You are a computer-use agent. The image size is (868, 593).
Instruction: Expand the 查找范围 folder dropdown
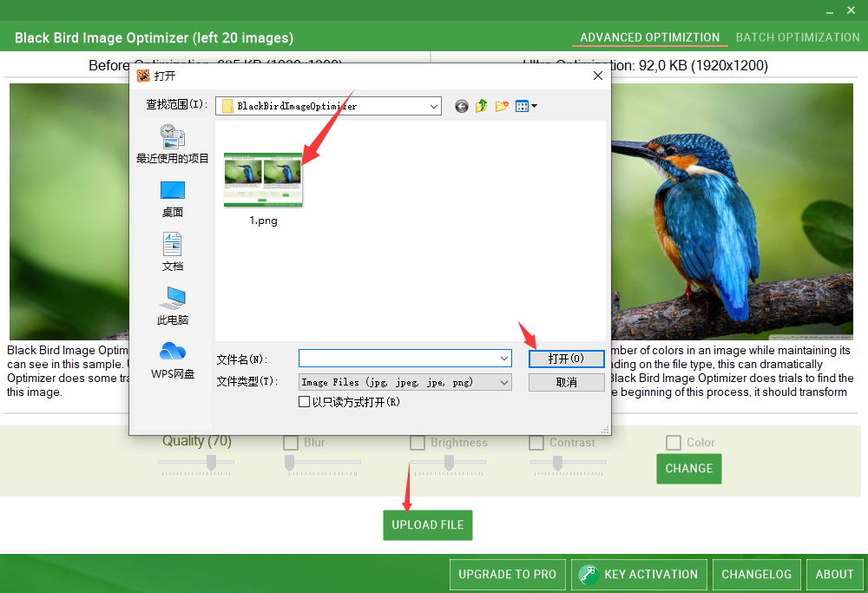point(434,106)
